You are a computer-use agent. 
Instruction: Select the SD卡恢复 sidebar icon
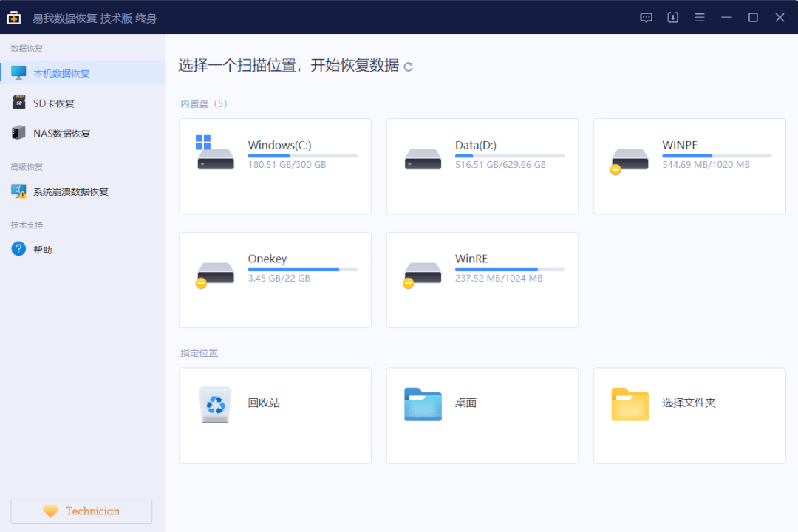click(x=17, y=103)
